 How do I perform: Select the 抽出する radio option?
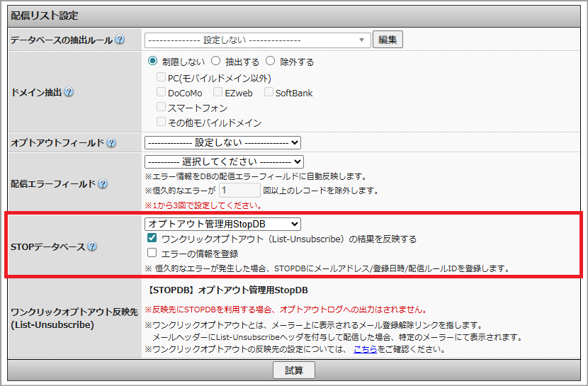click(217, 62)
